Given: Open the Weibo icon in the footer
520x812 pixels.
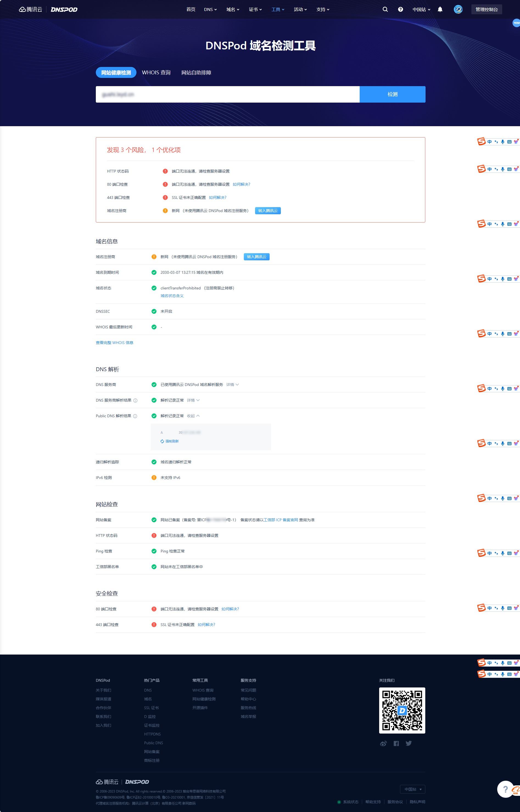Looking at the screenshot, I should tap(383, 743).
